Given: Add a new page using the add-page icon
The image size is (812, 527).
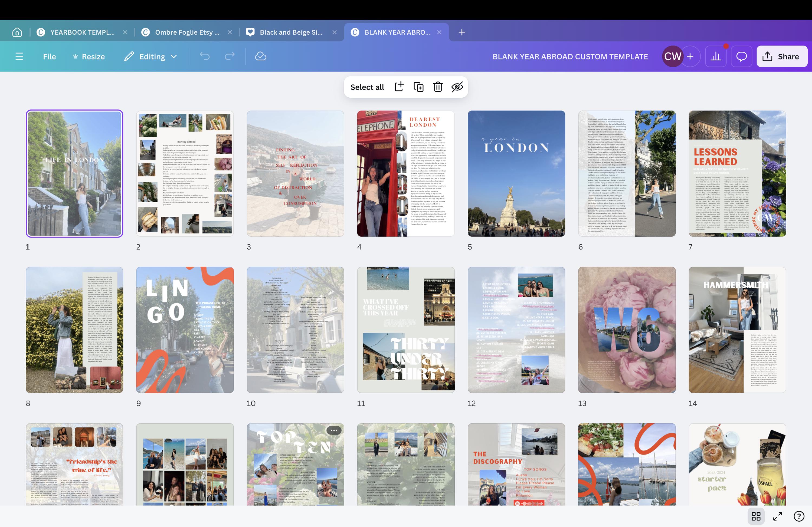Looking at the screenshot, I should (399, 87).
